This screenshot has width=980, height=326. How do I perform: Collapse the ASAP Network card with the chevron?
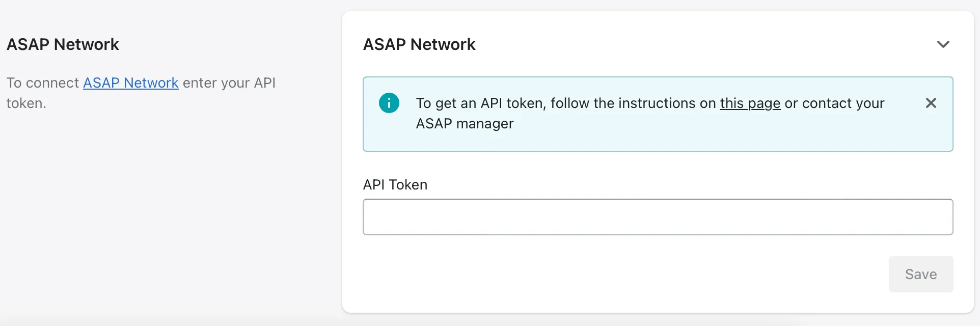click(x=943, y=44)
